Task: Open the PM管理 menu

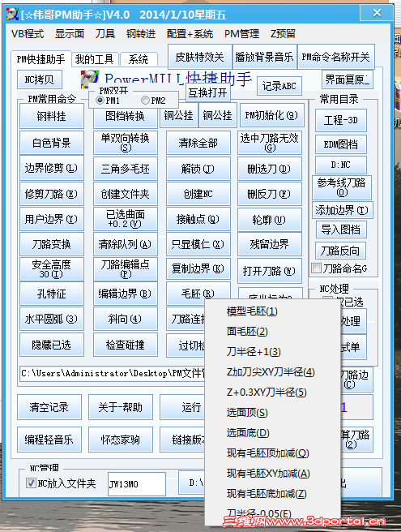Action: [x=241, y=34]
